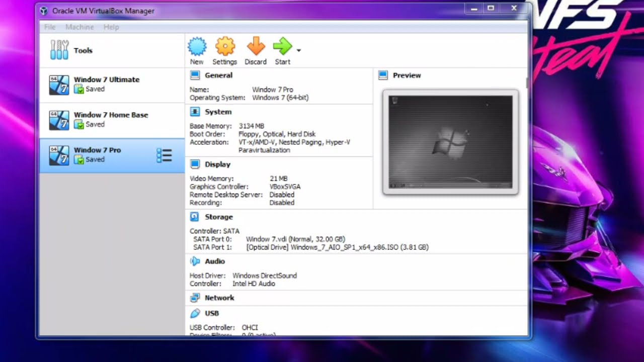Click the Windows 7 (64-bit) operating system value

[x=280, y=98]
